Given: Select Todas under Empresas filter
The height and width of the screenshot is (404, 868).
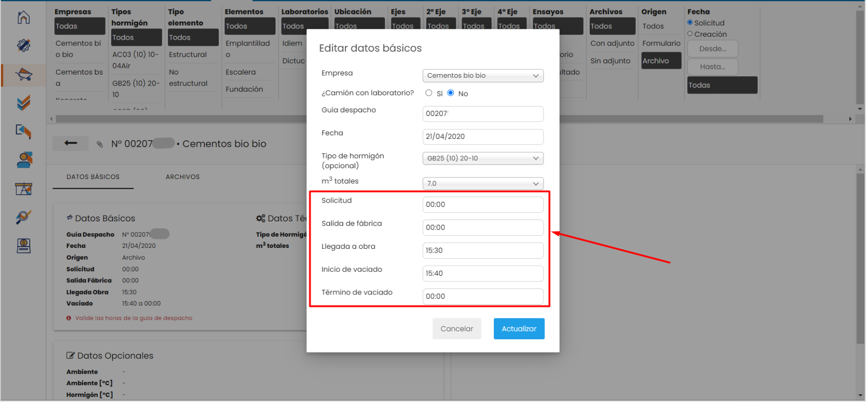Looking at the screenshot, I should (80, 26).
